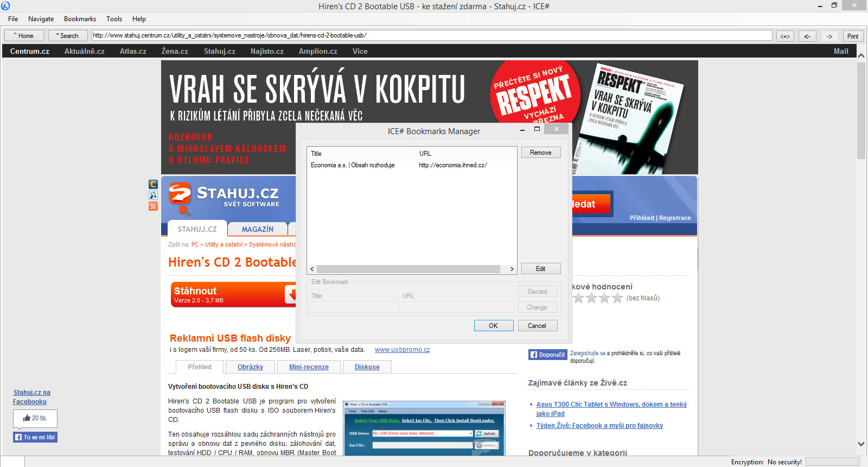
Task: Click the Hiren's CD screenshot thumbnail
Action: 425,428
